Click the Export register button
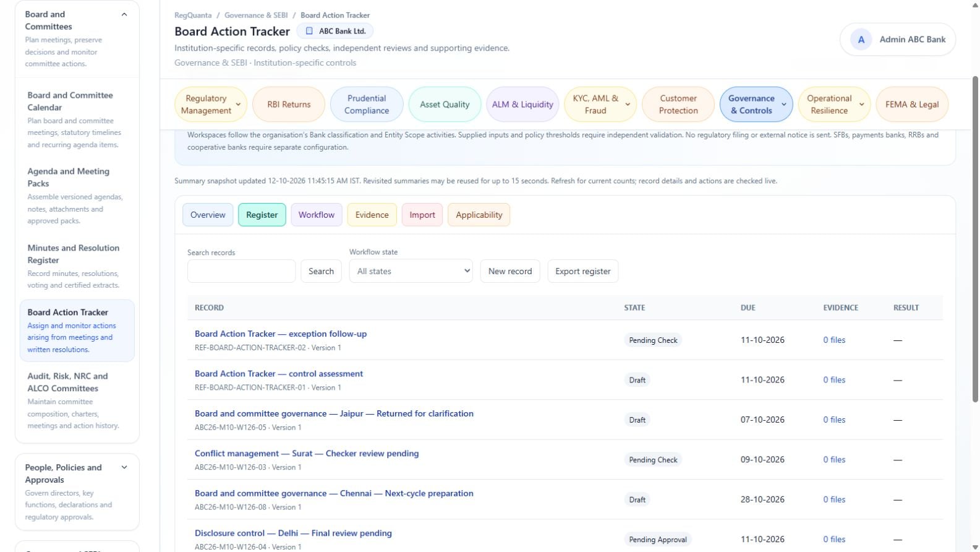The height and width of the screenshot is (552, 980). 583,271
